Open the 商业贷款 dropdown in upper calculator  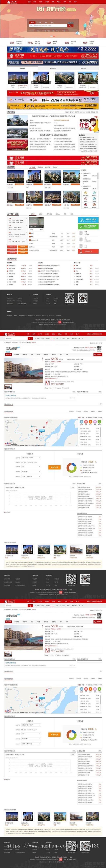[31, 471]
